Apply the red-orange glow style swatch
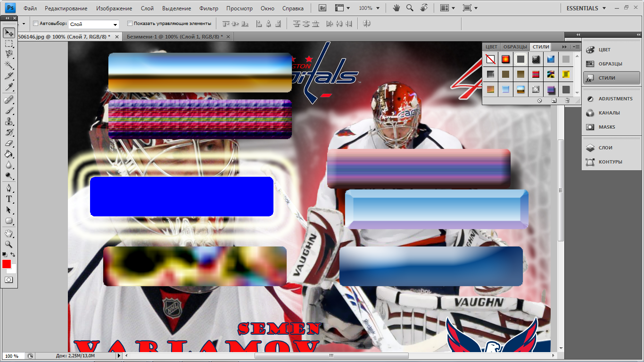 tap(505, 59)
